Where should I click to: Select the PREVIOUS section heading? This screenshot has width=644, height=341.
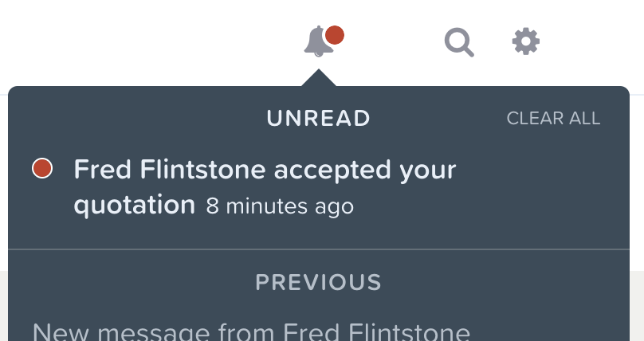pos(319,282)
